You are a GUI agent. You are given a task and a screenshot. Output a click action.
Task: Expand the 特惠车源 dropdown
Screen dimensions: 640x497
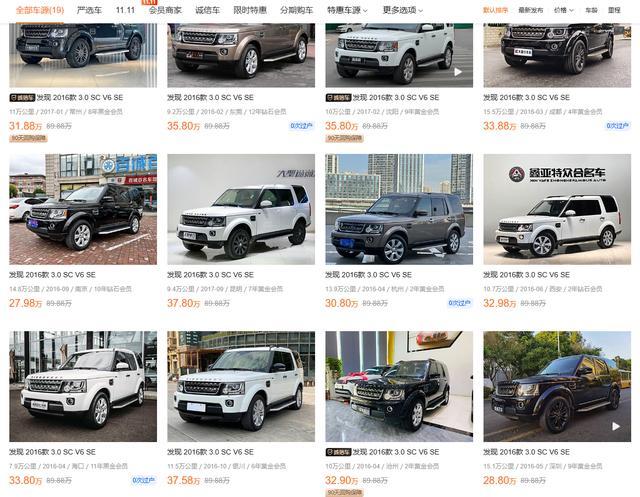(x=347, y=10)
